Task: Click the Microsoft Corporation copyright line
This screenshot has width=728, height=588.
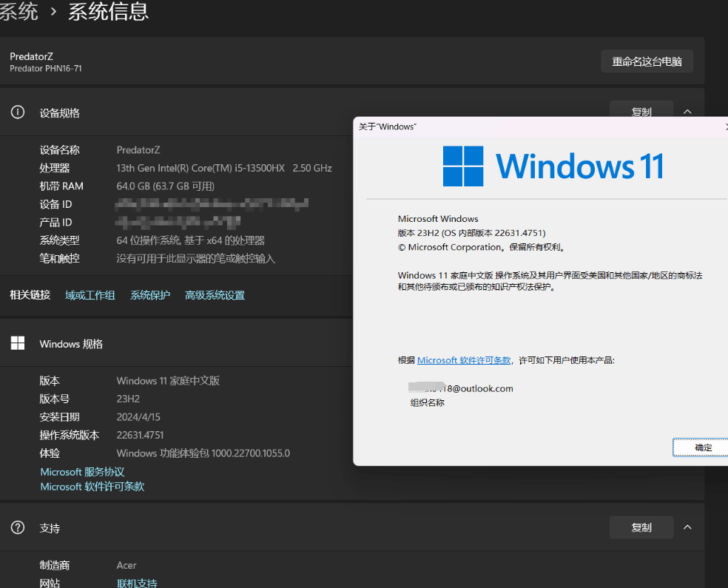Action: (x=482, y=247)
